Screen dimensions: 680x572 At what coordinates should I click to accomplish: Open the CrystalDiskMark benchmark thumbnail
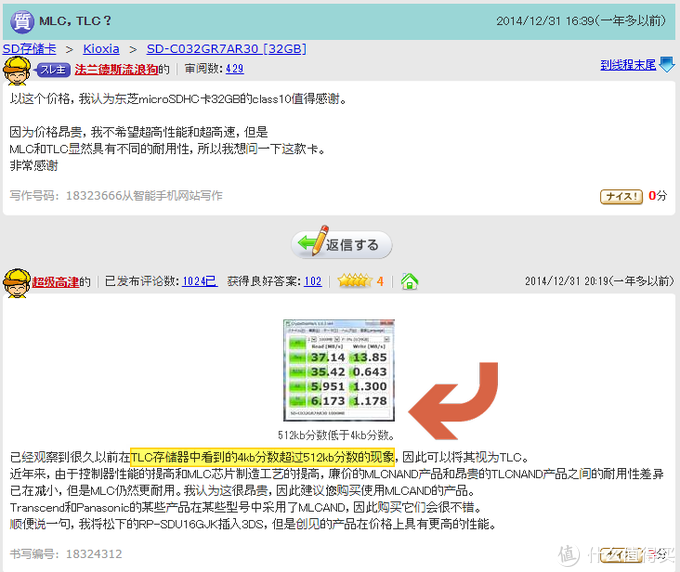(339, 370)
